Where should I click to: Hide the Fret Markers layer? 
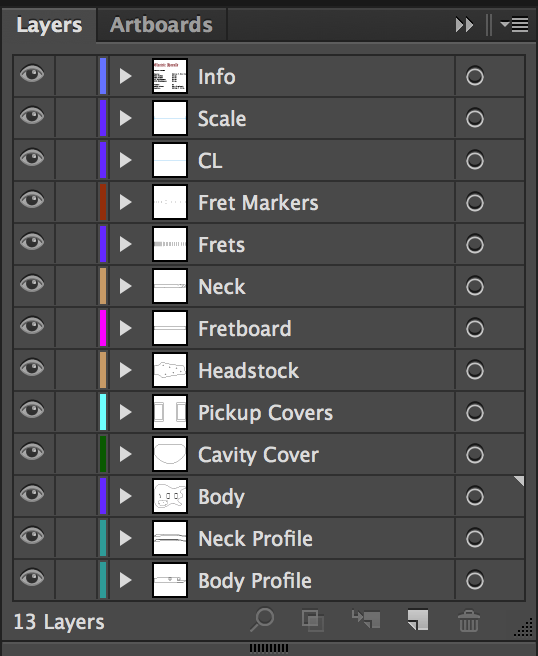tap(32, 200)
